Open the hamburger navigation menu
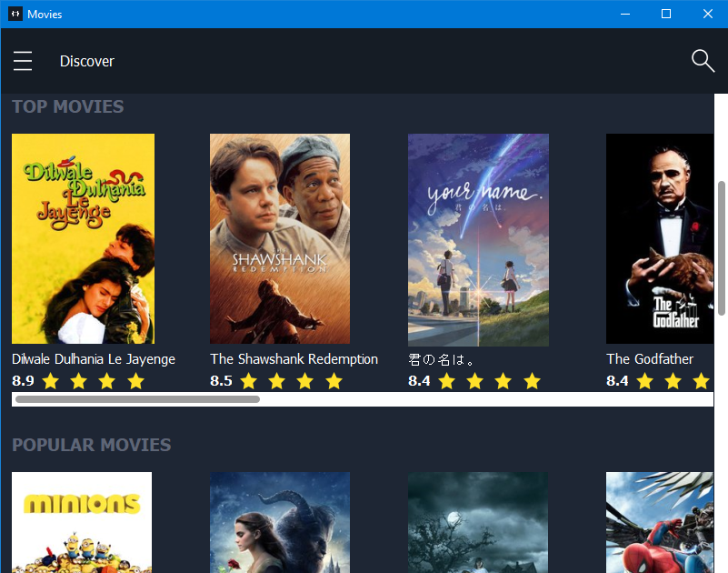Viewport: 728px width, 573px height. pos(23,61)
